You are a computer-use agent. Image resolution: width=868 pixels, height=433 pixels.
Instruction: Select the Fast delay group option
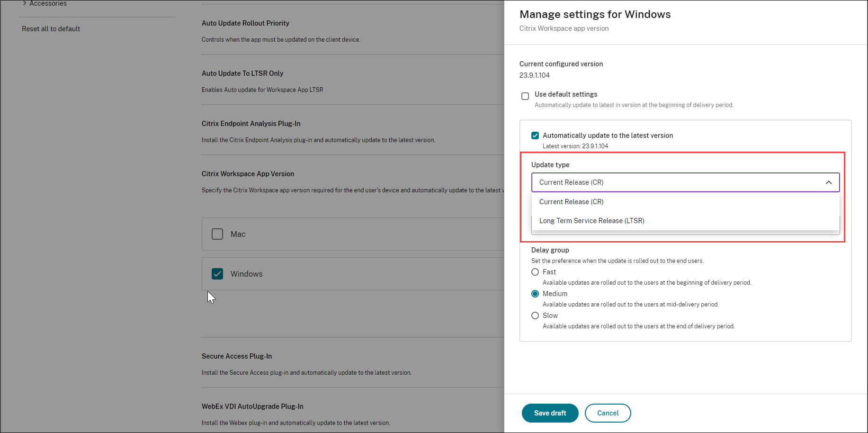pos(535,272)
